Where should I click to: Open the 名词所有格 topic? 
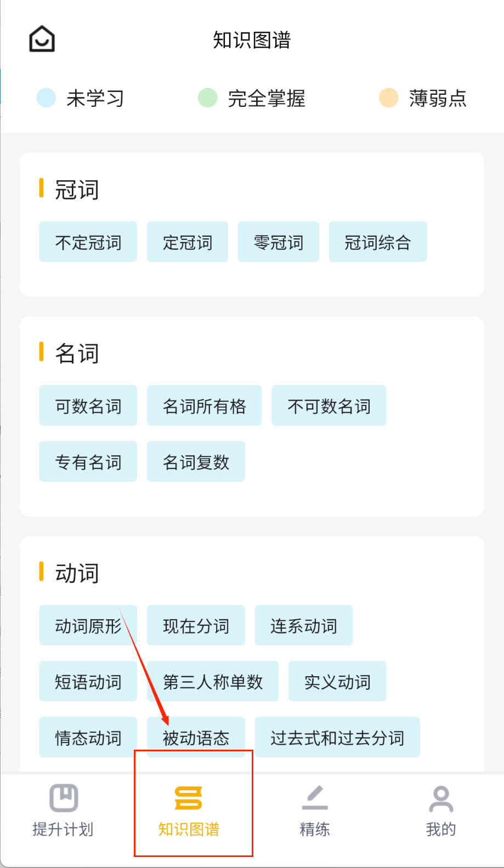tap(204, 406)
